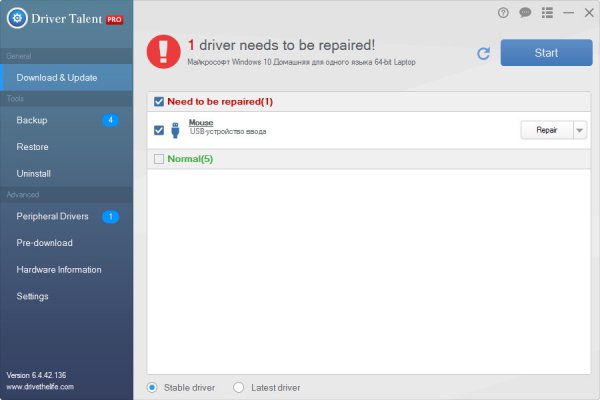The height and width of the screenshot is (400, 600).
Task: Check the Normal(5) group checkbox
Action: pos(159,159)
